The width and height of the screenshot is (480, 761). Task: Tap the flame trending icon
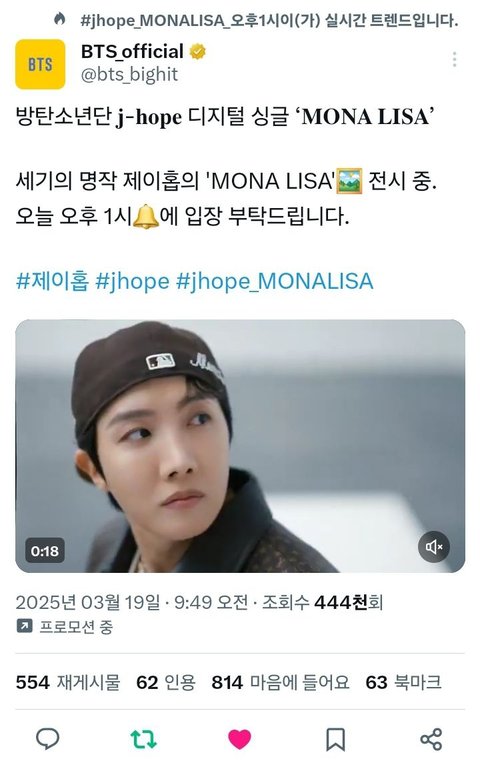[x=59, y=19]
